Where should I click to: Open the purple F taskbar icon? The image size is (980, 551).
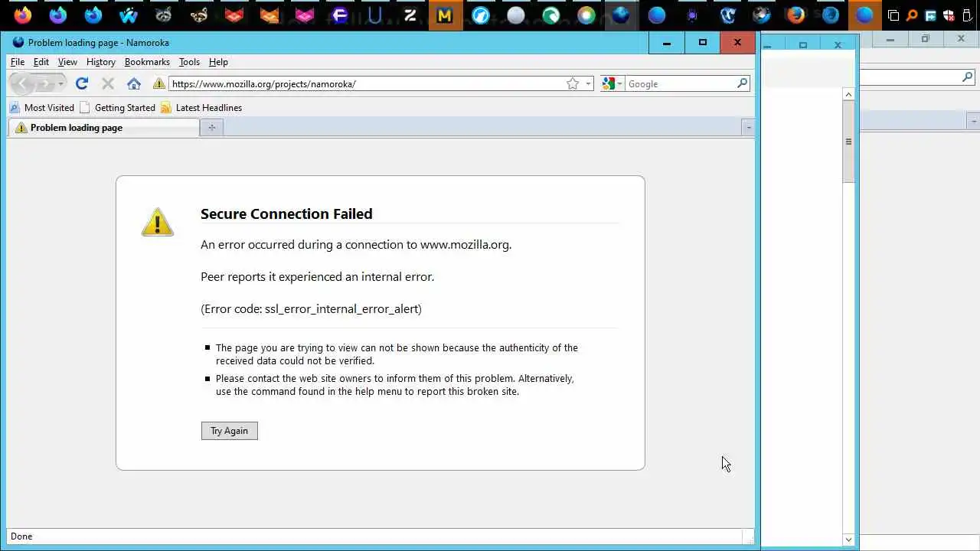(x=340, y=15)
